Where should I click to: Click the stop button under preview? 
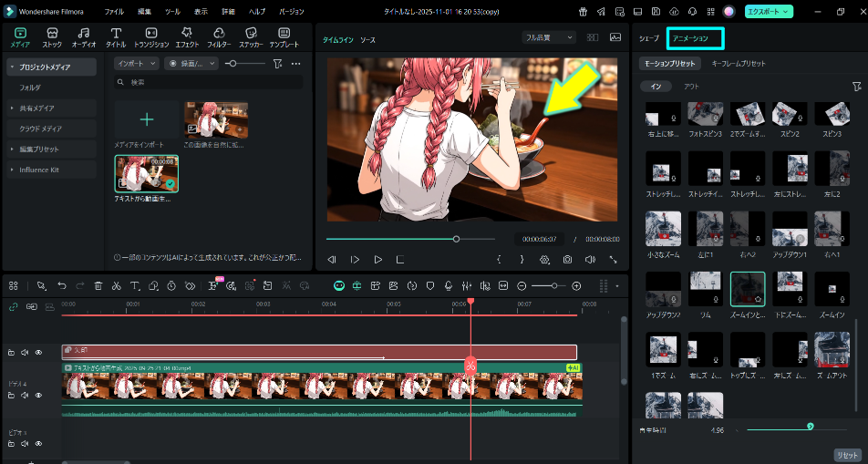click(400, 259)
